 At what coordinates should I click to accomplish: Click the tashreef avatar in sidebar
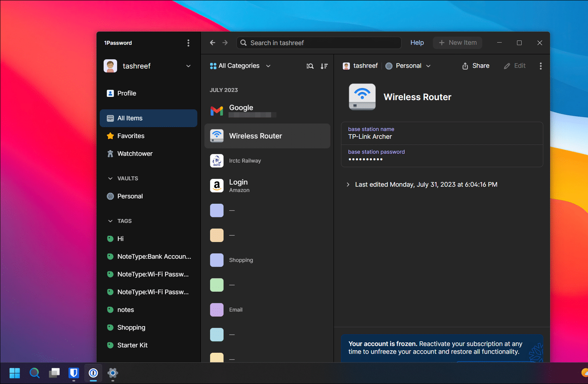coord(110,66)
